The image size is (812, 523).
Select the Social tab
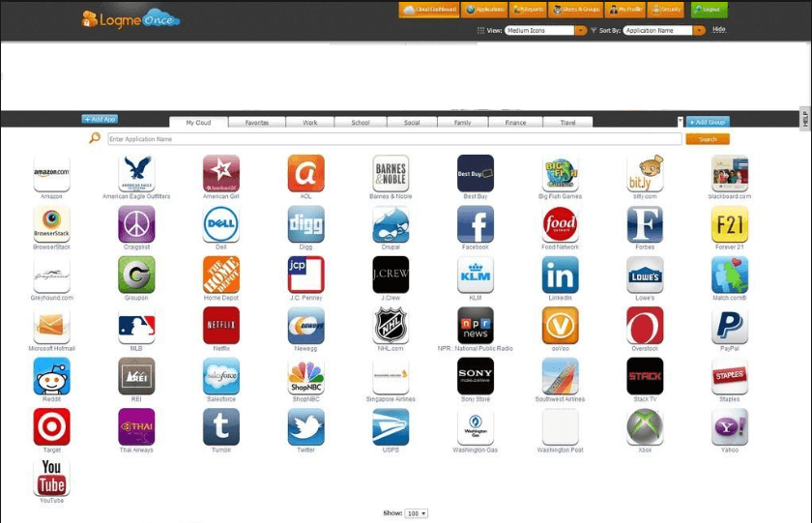[412, 123]
